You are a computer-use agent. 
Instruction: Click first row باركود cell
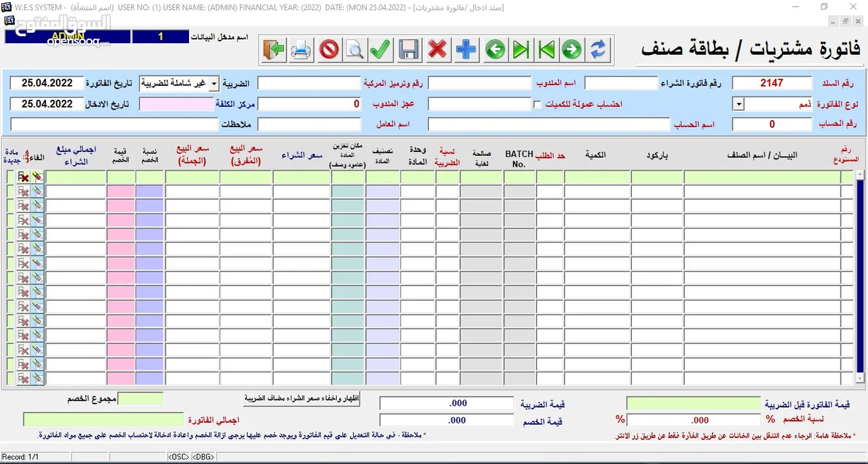point(656,177)
